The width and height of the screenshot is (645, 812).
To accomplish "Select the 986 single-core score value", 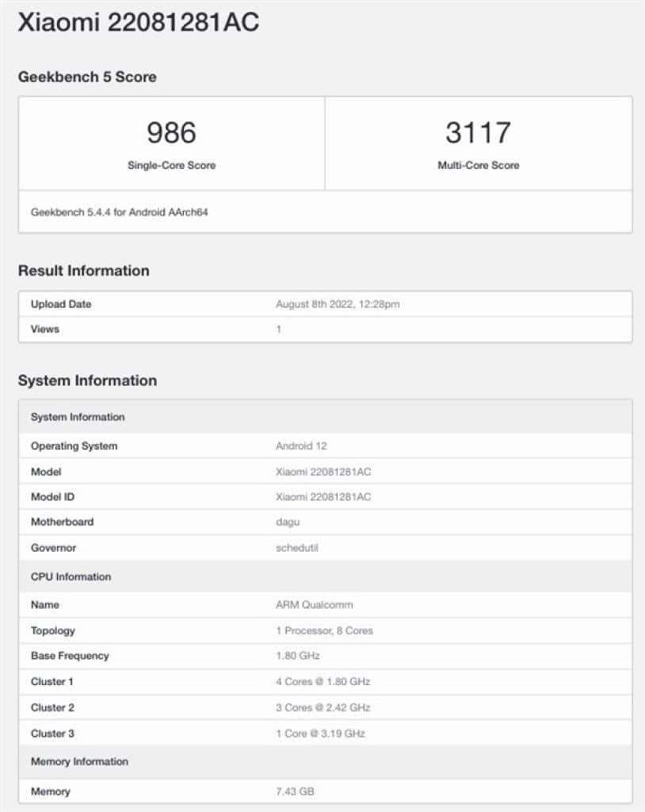I will [171, 132].
